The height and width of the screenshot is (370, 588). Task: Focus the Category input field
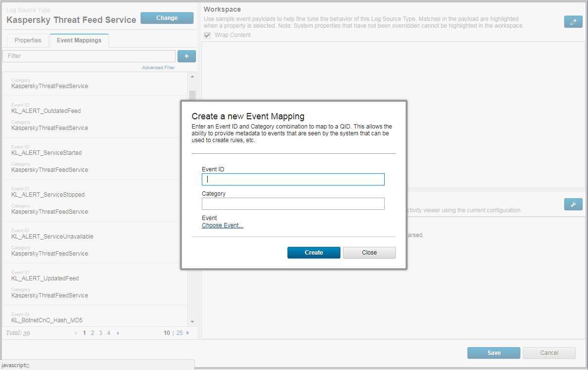click(x=293, y=203)
